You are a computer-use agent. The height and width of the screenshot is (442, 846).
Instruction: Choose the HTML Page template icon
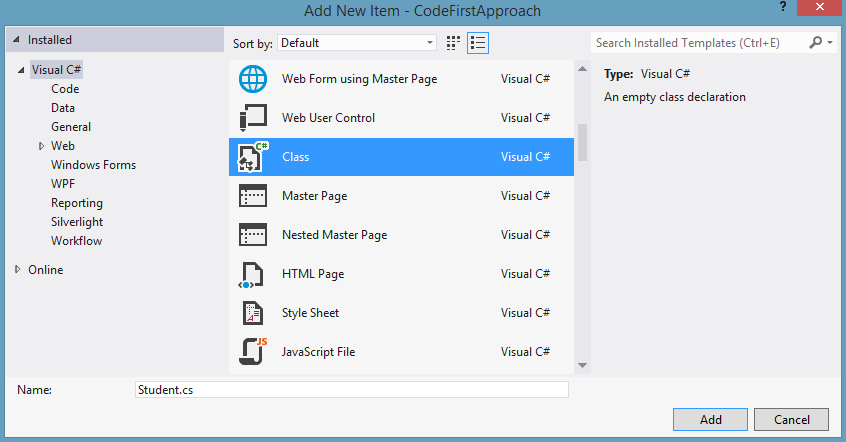point(253,274)
